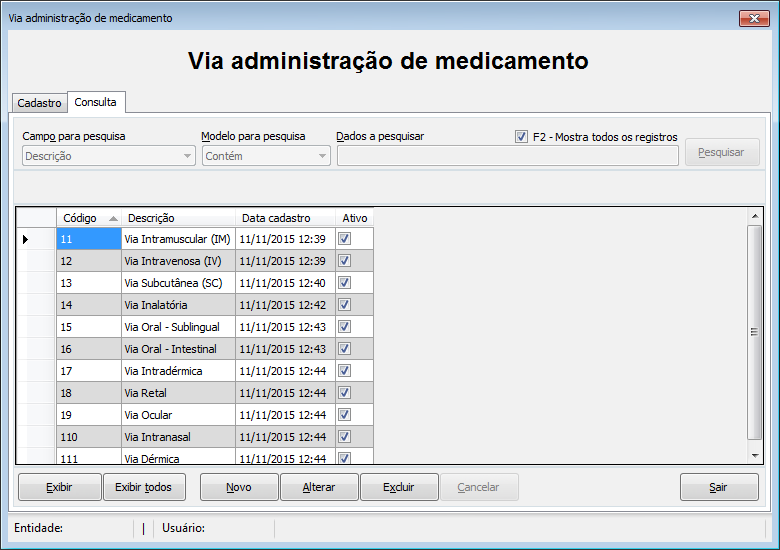Select code cell 11

coord(89,239)
